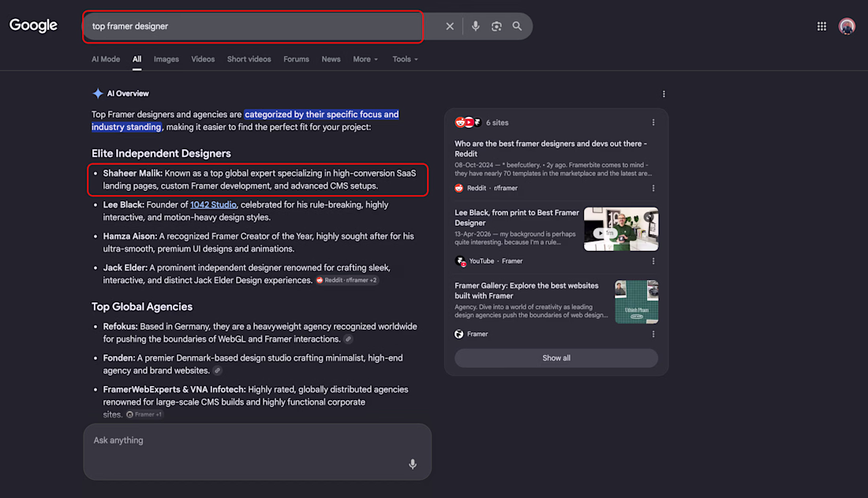The width and height of the screenshot is (868, 498).
Task: Click the Elite Independent Designers heading
Action: coord(161,153)
